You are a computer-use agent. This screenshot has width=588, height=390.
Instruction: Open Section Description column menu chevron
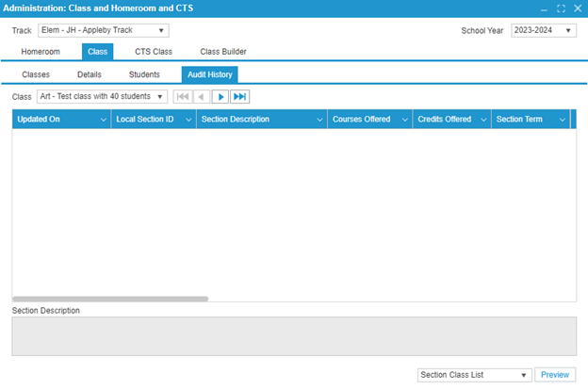point(319,121)
